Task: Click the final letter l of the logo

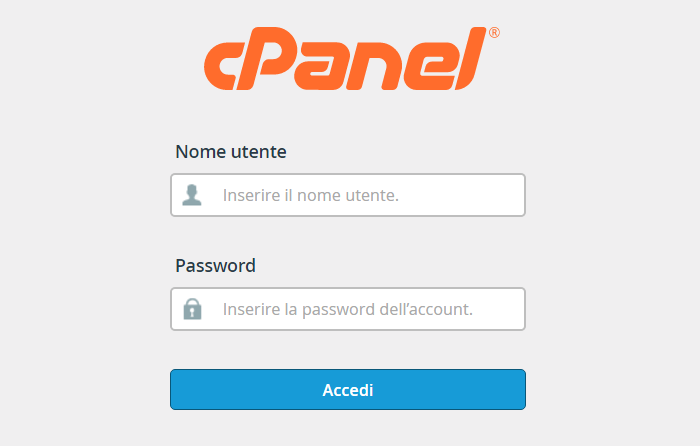Action: tap(470, 58)
